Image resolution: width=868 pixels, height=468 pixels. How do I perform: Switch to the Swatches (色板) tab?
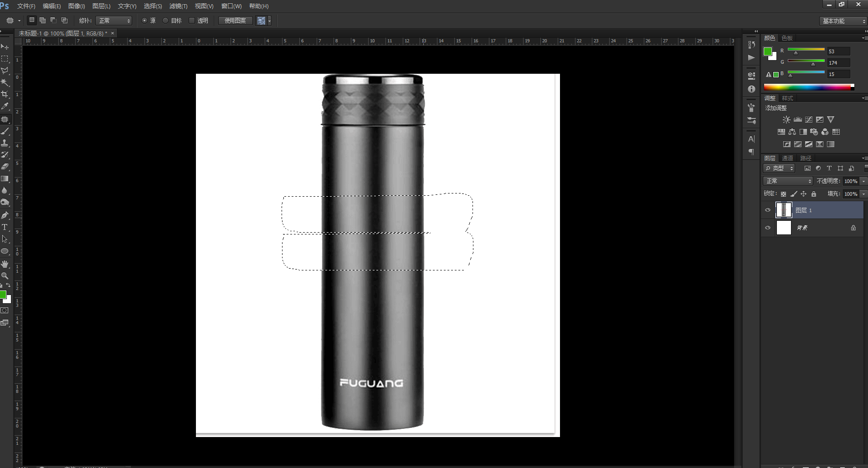pyautogui.click(x=787, y=38)
